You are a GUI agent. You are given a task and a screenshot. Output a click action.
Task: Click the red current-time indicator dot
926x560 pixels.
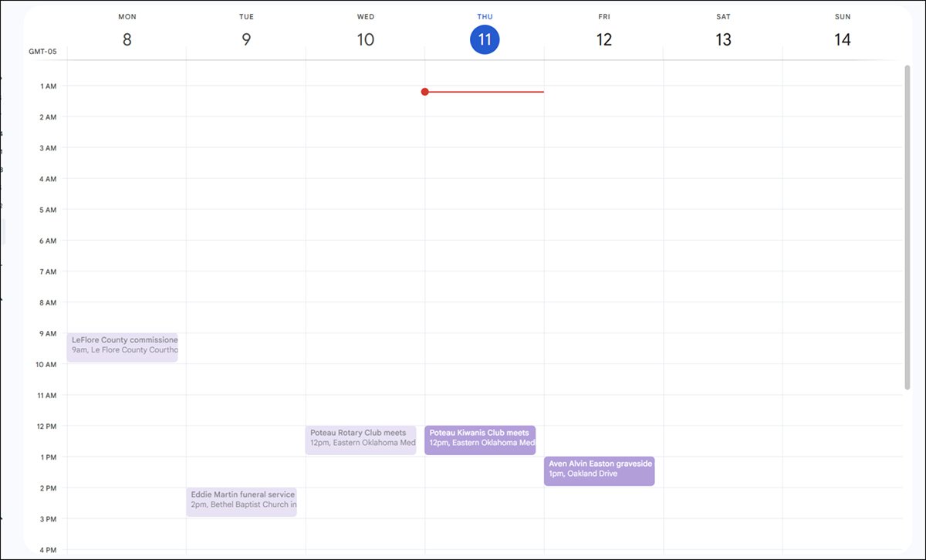pos(424,92)
